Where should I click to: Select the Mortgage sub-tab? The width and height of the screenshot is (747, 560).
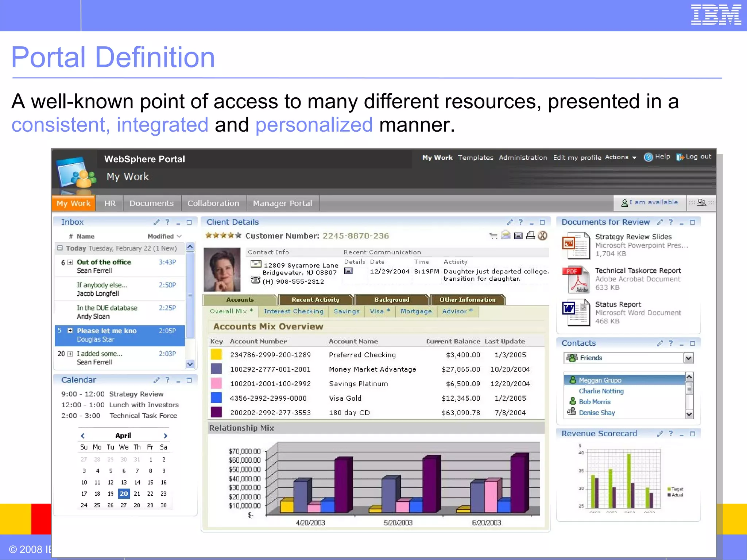coord(416,311)
